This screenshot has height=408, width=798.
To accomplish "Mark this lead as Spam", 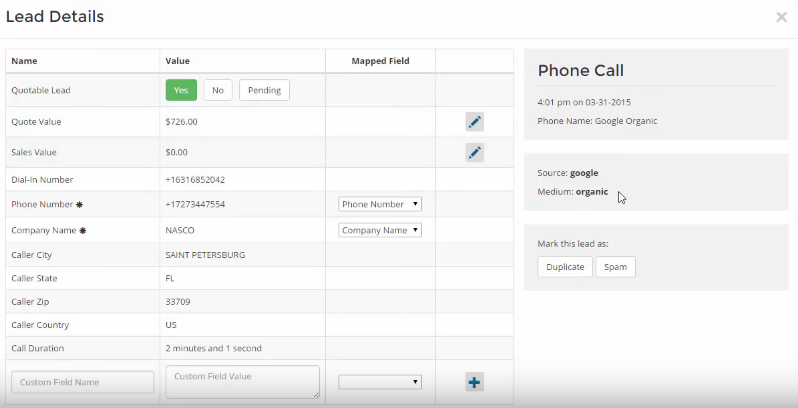I will tap(615, 267).
